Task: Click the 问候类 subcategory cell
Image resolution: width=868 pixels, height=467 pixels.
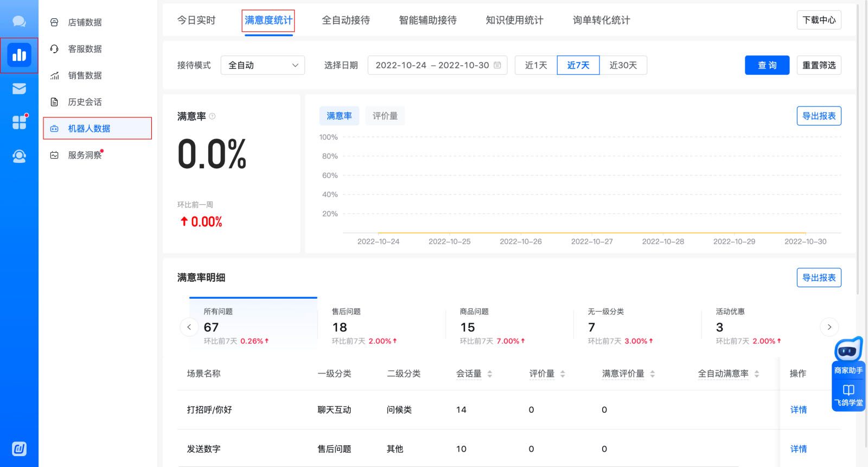Action: click(x=399, y=409)
